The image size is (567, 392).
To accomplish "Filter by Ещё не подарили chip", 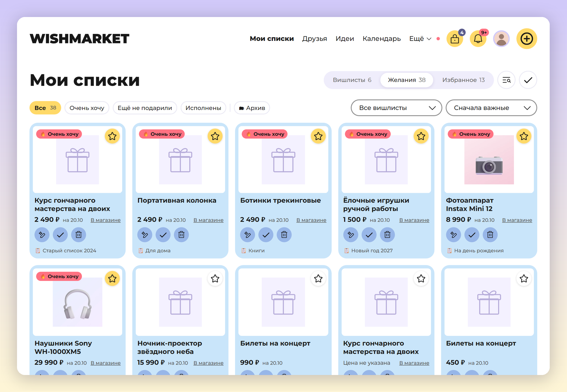I will click(145, 108).
